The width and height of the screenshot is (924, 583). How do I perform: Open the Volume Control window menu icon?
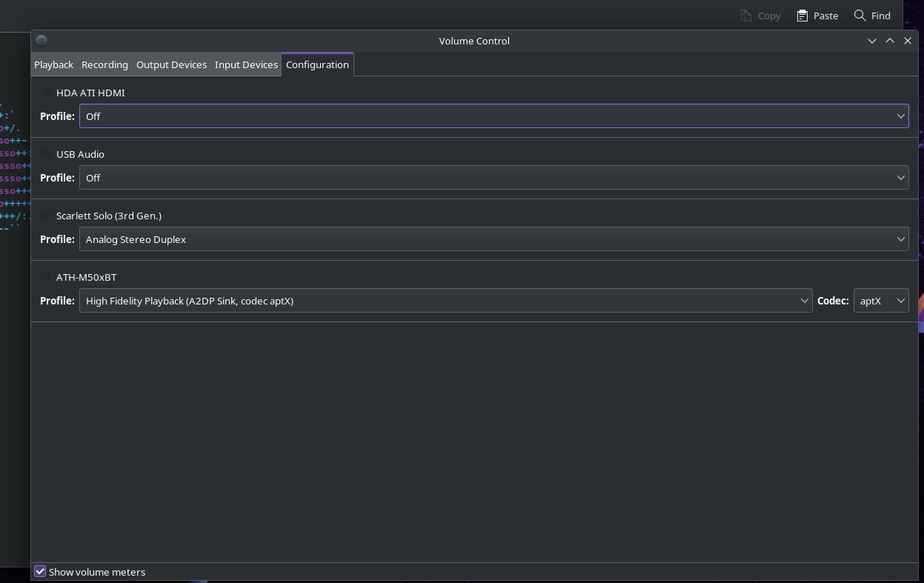41,41
